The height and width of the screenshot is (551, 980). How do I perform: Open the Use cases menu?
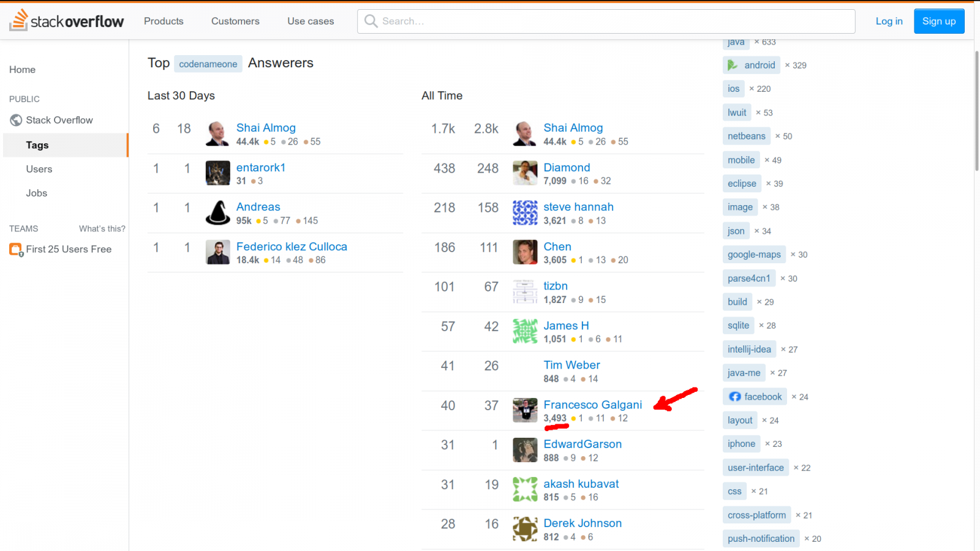311,21
